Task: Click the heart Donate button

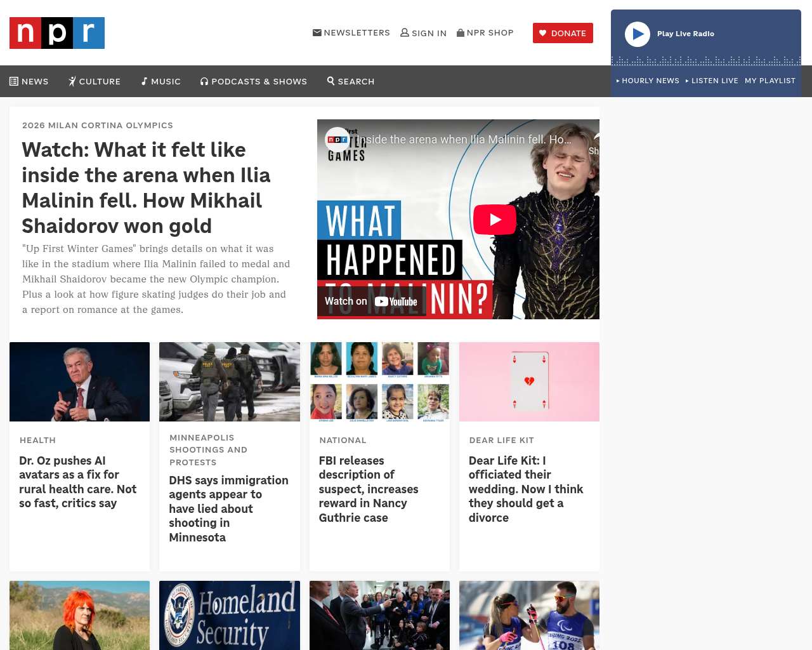Action: pos(563,33)
